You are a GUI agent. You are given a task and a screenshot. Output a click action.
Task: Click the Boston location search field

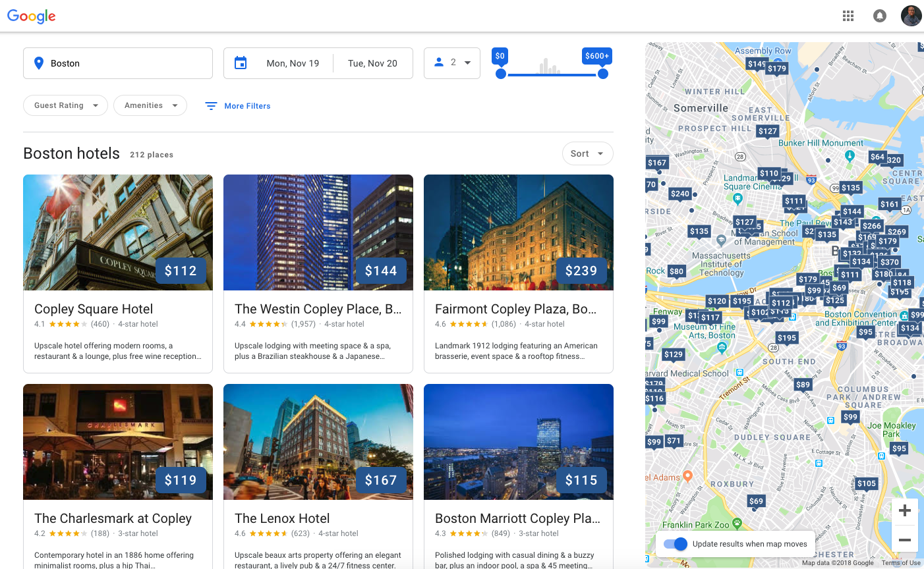click(118, 63)
